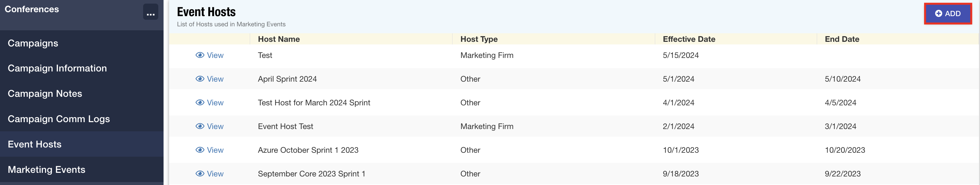Viewport: 980px width, 185px height.
Task: Click the eye icon for April Sprint 2024
Action: (x=200, y=79)
